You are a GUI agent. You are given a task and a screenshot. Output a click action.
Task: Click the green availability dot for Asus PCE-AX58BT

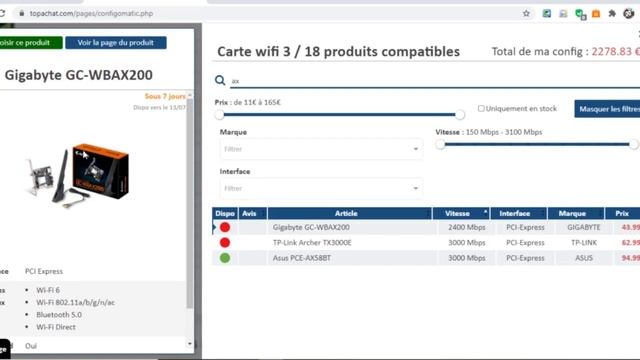[x=225, y=258]
